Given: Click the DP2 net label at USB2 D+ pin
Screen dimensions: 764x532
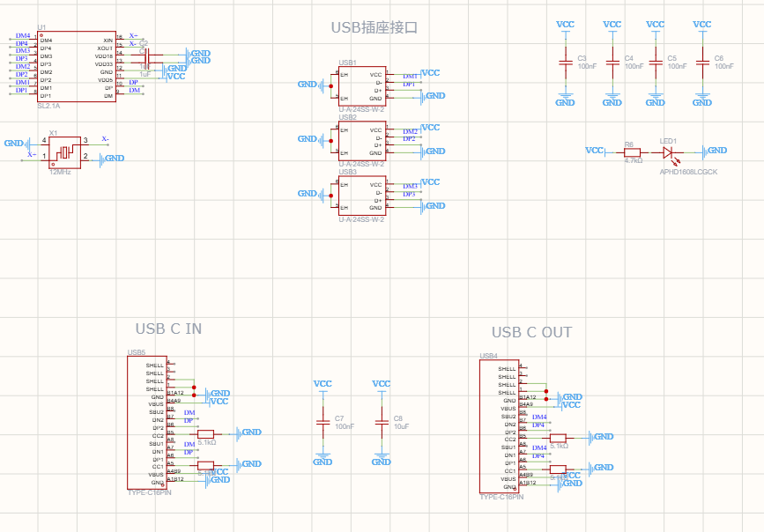Looking at the screenshot, I should [x=409, y=139].
